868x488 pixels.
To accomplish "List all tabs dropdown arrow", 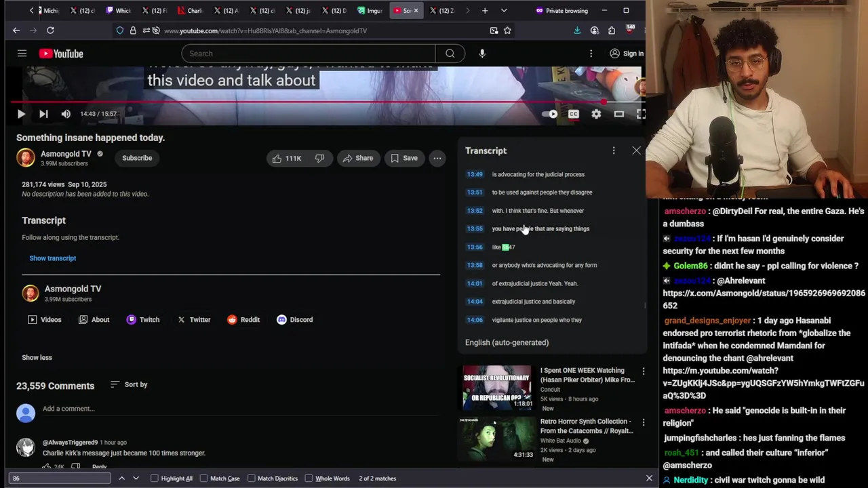I will [x=504, y=11].
